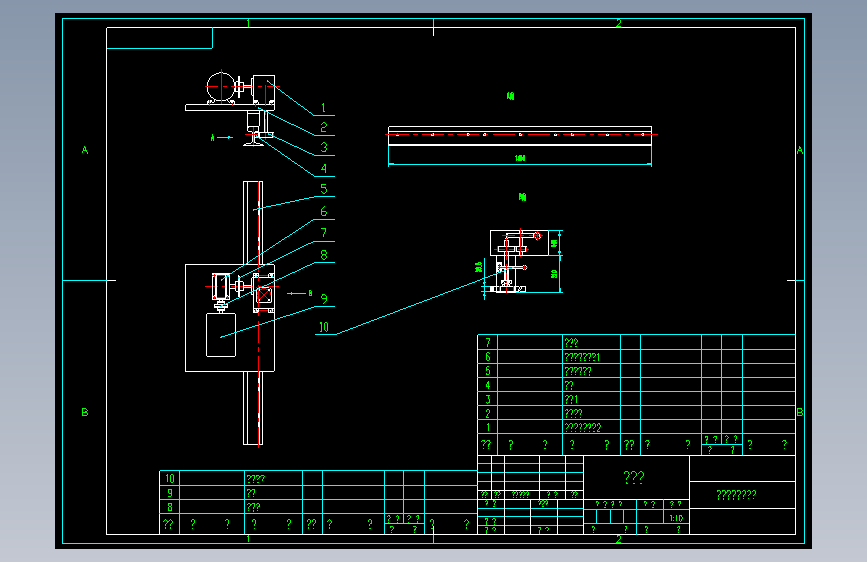Screen dimensions: 867x562
Task: Click the 1:10 scale value in title block
Action: pyautogui.click(x=676, y=518)
